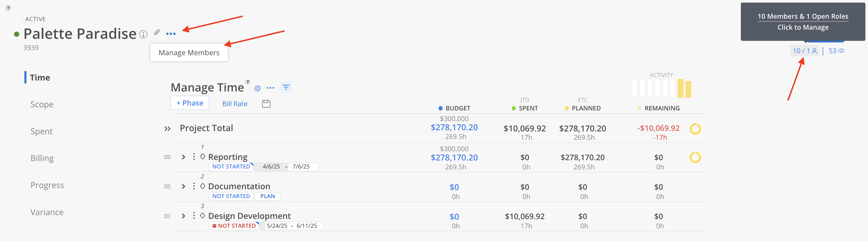Image resolution: width=868 pixels, height=241 pixels.
Task: Click the Project Total budget donut chart
Action: tap(695, 129)
